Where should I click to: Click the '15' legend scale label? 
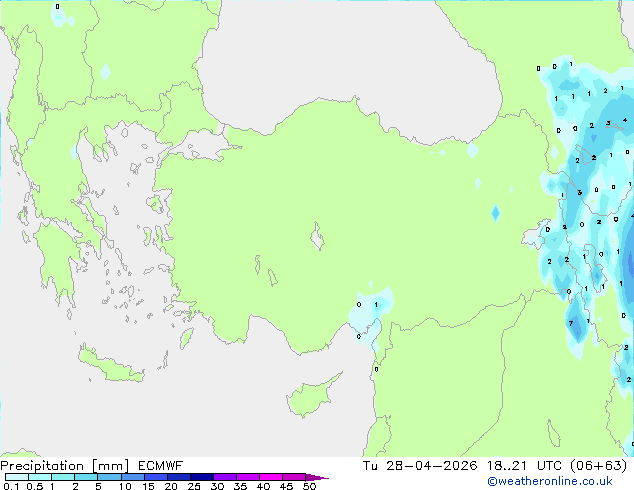click(148, 486)
